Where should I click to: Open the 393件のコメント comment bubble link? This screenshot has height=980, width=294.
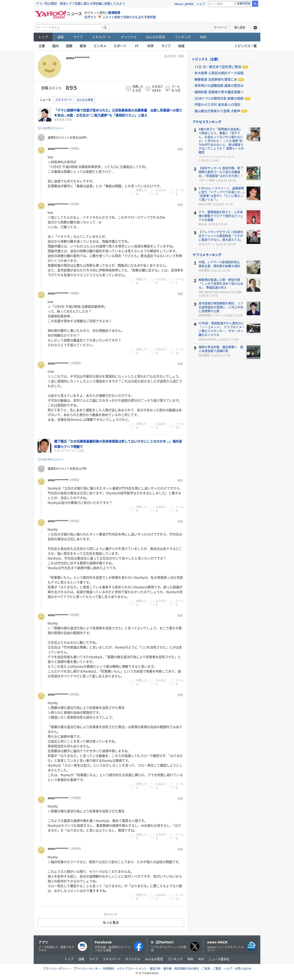pyautogui.click(x=51, y=128)
